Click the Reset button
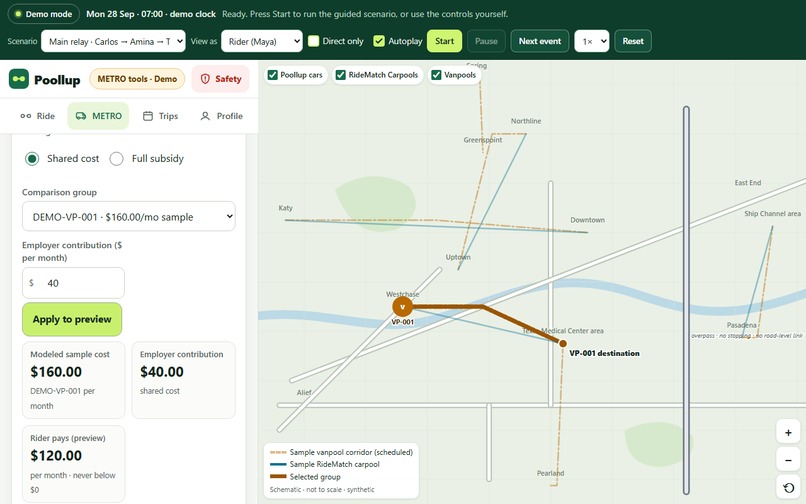This screenshot has width=806, height=504. (x=633, y=41)
